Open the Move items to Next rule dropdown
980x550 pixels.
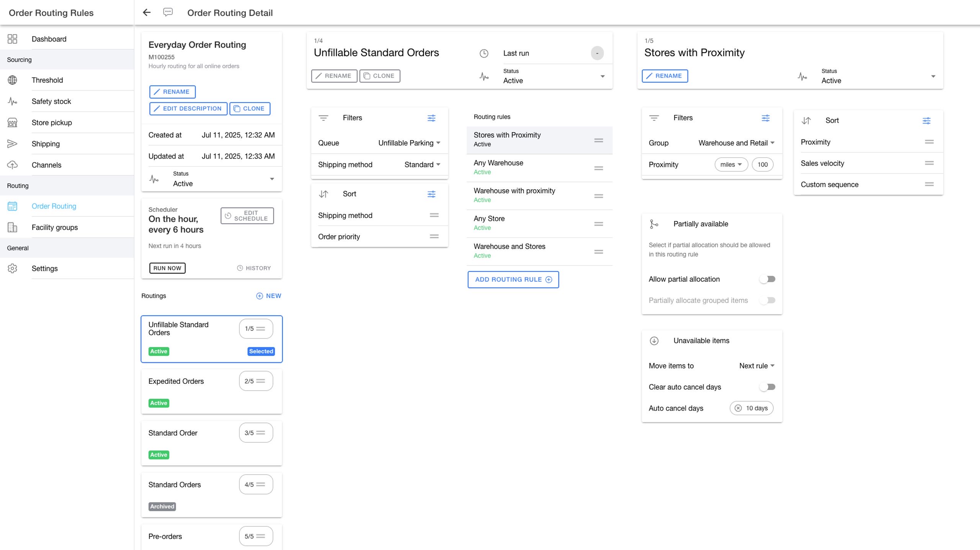click(x=757, y=366)
